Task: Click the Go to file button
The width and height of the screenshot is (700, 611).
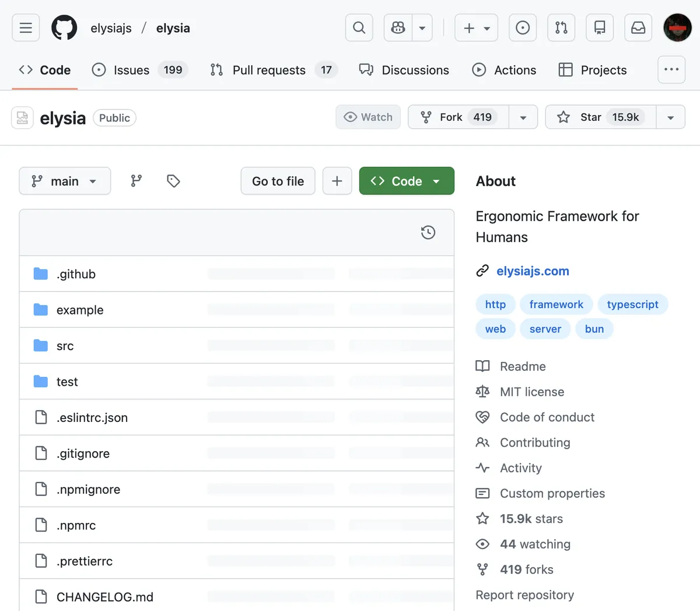Action: click(x=278, y=181)
